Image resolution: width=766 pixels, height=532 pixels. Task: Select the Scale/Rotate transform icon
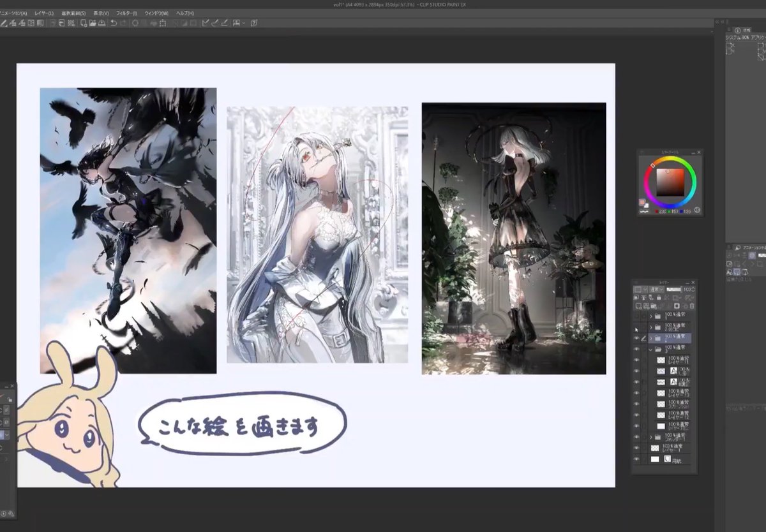click(163, 23)
